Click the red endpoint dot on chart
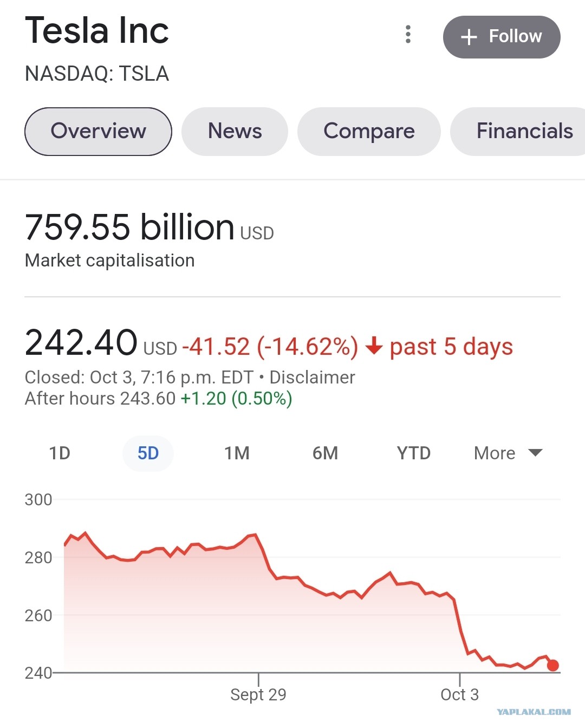 [x=552, y=665]
